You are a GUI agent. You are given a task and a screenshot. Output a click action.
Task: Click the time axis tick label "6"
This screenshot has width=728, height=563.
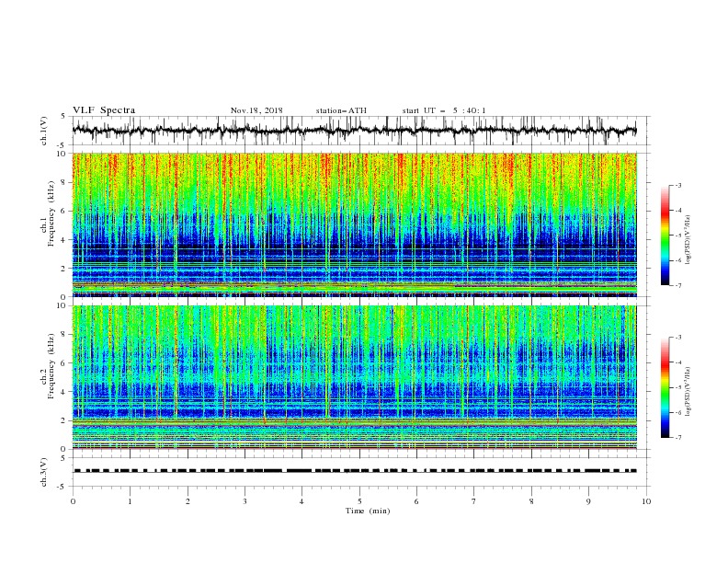click(x=416, y=501)
